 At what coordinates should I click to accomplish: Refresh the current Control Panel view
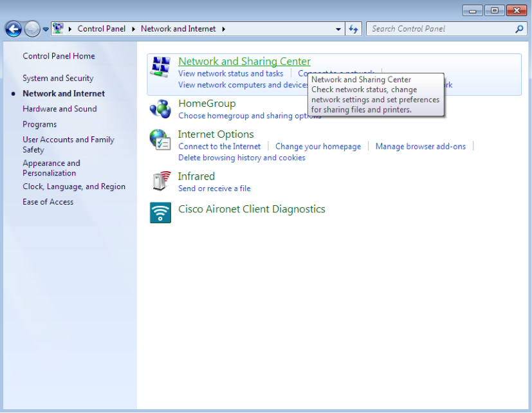click(x=353, y=28)
